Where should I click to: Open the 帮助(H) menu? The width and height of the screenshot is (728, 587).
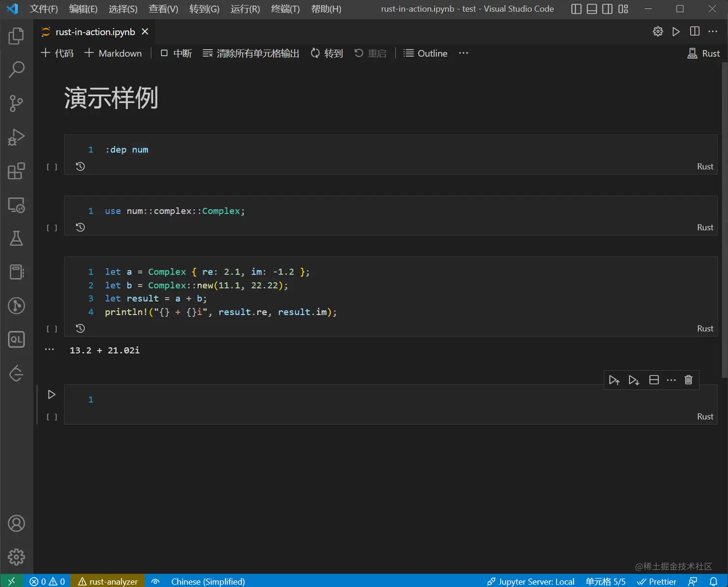[326, 9]
